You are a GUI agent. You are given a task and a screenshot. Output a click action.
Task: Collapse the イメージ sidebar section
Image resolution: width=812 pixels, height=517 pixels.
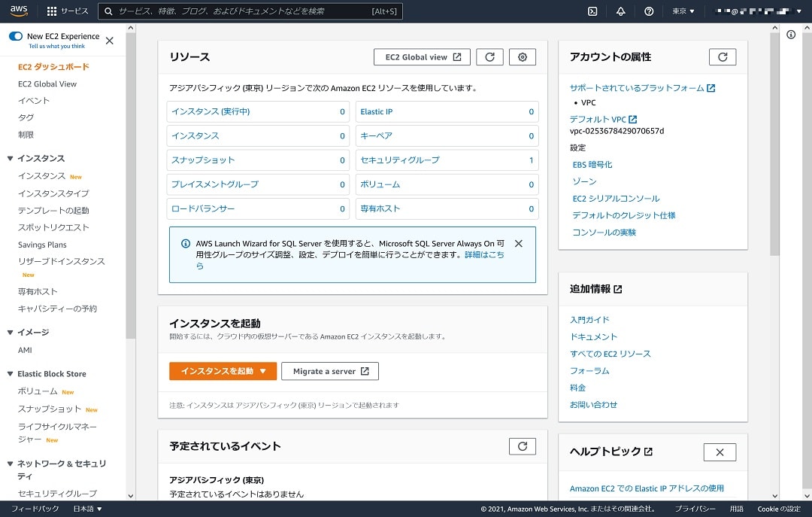click(10, 333)
